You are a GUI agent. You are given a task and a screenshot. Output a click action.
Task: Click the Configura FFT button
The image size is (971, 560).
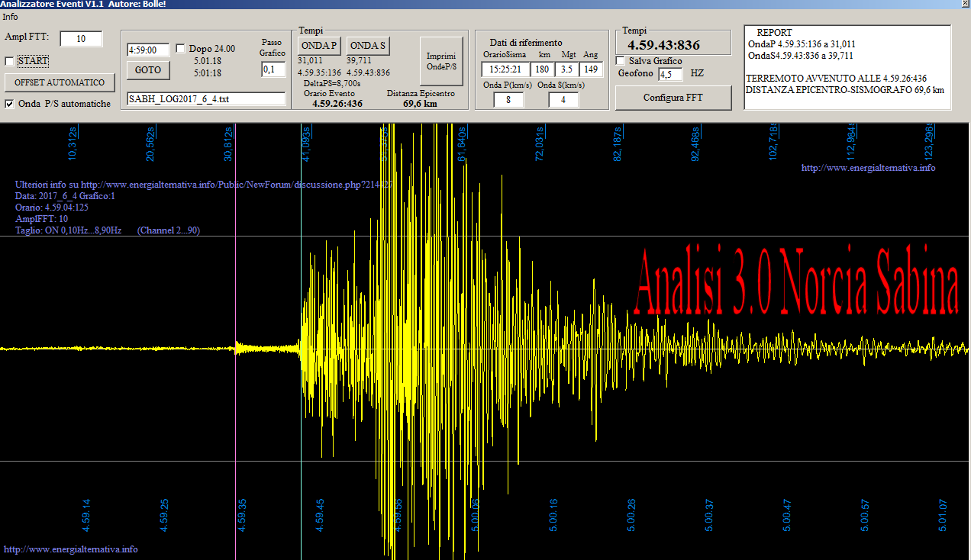(x=673, y=98)
